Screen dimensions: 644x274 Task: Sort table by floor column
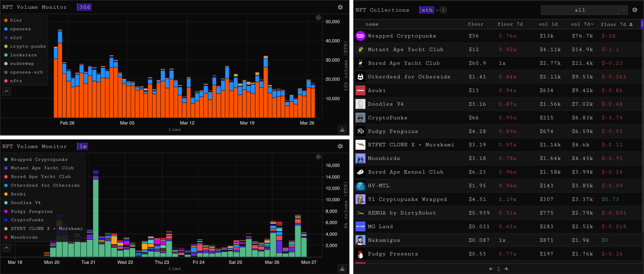[476, 24]
